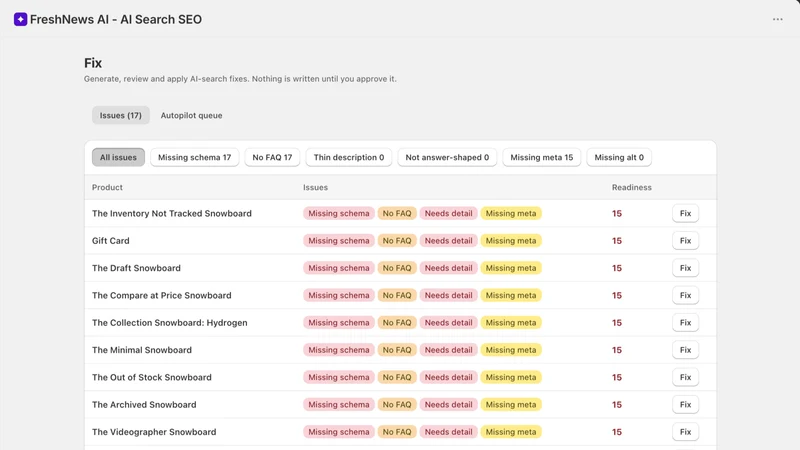
Task: Filter by Missing schema 17
Action: tap(194, 157)
